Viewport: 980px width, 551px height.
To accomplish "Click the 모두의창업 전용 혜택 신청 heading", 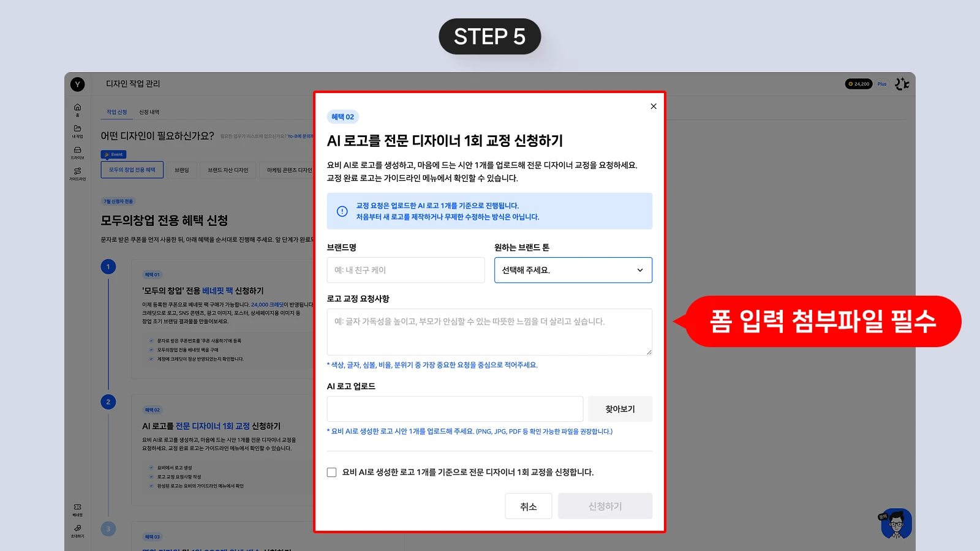I will coord(165,220).
